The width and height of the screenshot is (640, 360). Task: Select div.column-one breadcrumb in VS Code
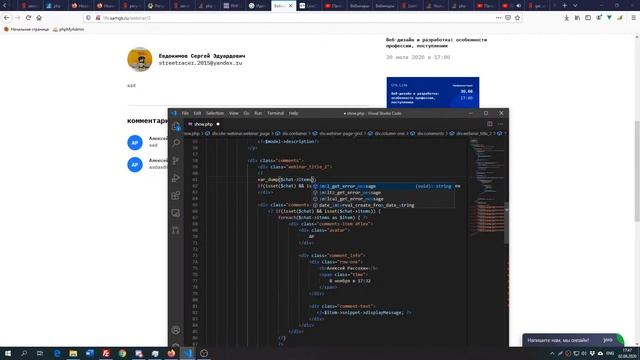click(389, 133)
